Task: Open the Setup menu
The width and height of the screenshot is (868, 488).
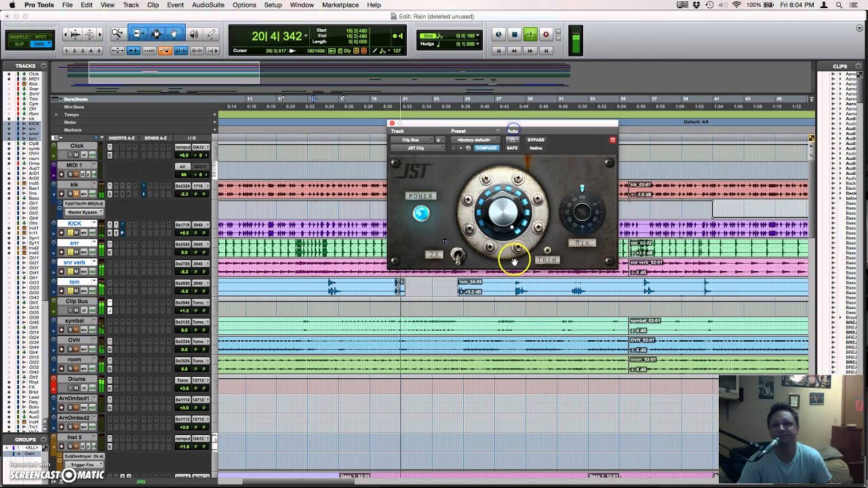Action: [x=273, y=5]
